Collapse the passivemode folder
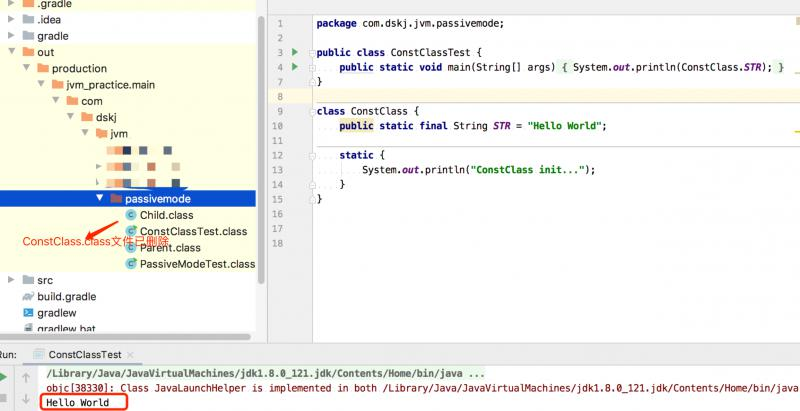 (x=99, y=198)
